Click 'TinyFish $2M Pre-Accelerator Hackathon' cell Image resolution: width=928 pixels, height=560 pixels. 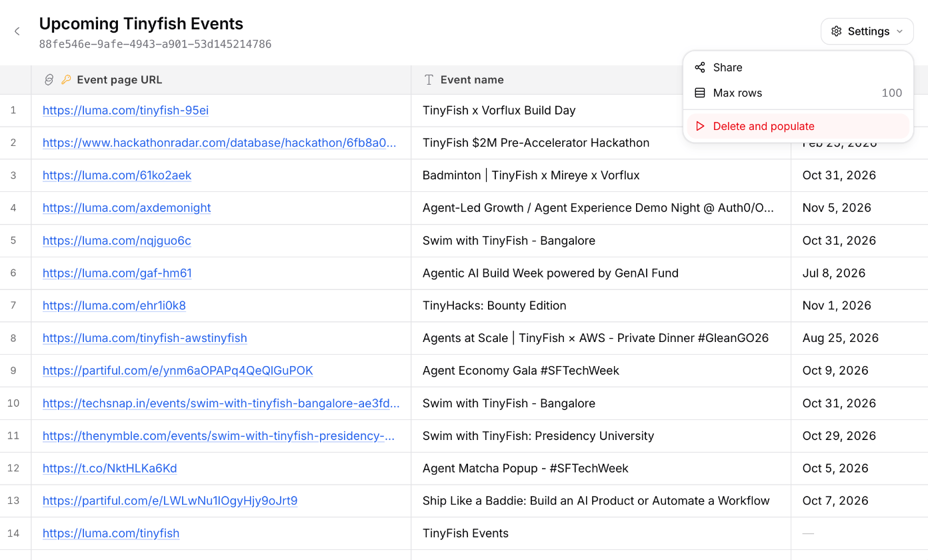pyautogui.click(x=601, y=143)
